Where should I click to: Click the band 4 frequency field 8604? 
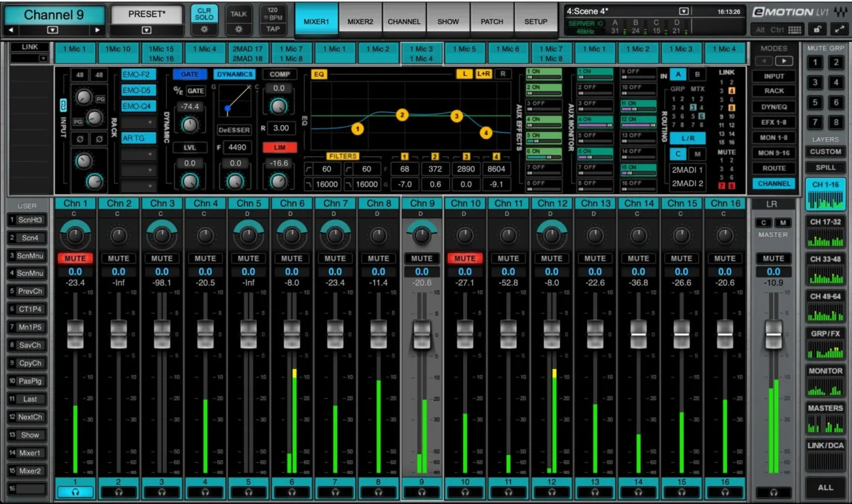(496, 169)
